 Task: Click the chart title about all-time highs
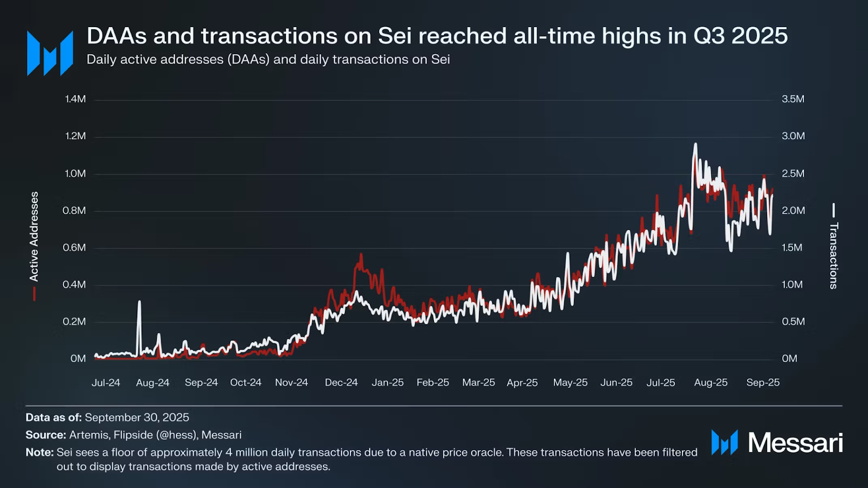437,36
